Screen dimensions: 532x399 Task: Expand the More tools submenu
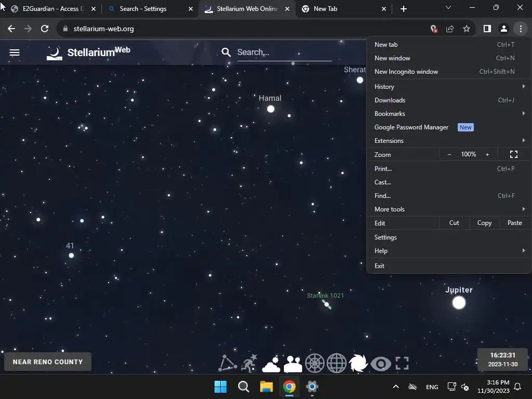[x=449, y=209]
